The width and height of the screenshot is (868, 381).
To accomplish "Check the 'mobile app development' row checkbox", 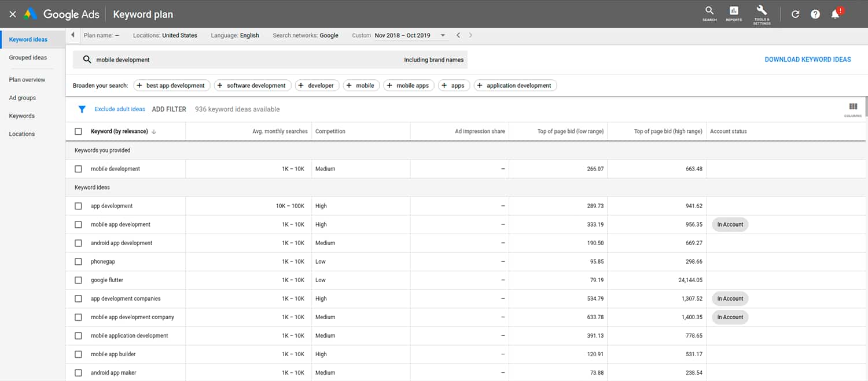I will pos(78,224).
